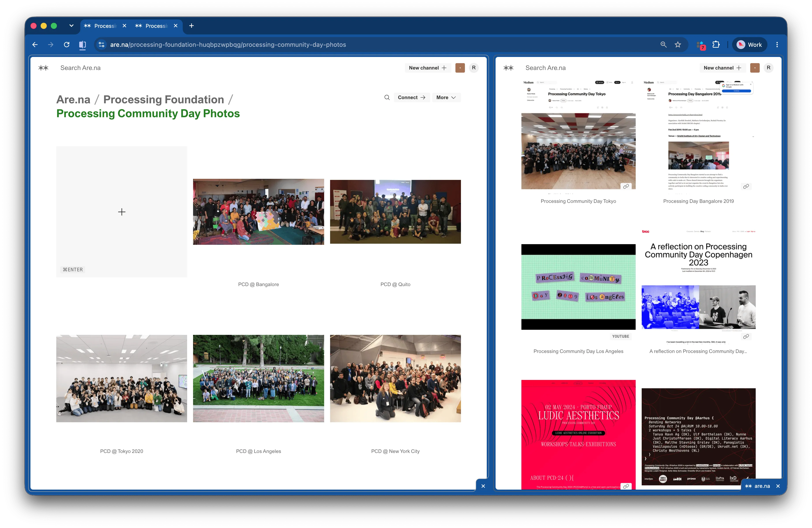Screen dimensions: 812x528
Task: Open the R user avatar in left pane
Action: pyautogui.click(x=474, y=68)
